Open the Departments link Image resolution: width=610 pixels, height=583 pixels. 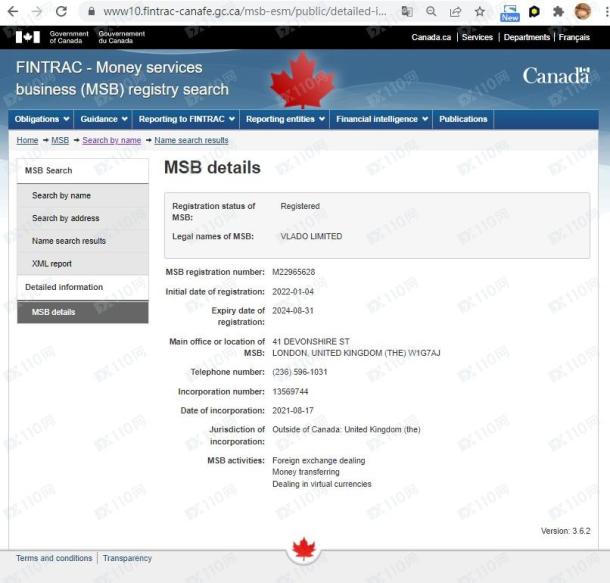526,37
